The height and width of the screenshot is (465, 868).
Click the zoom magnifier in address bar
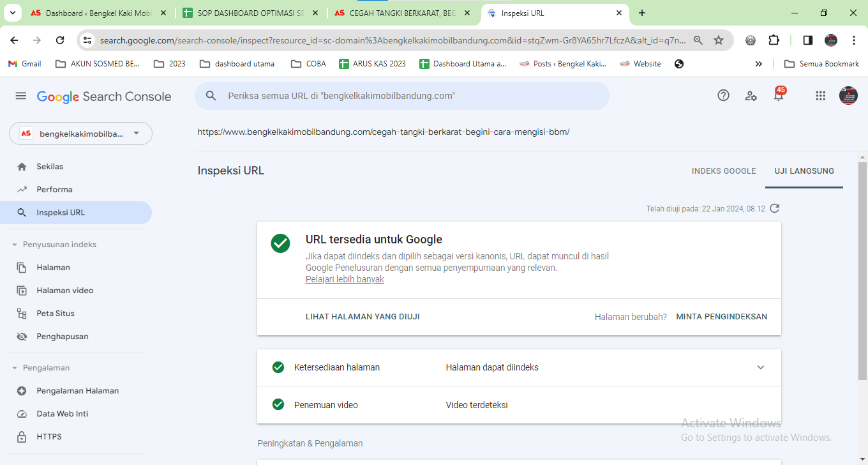(698, 40)
